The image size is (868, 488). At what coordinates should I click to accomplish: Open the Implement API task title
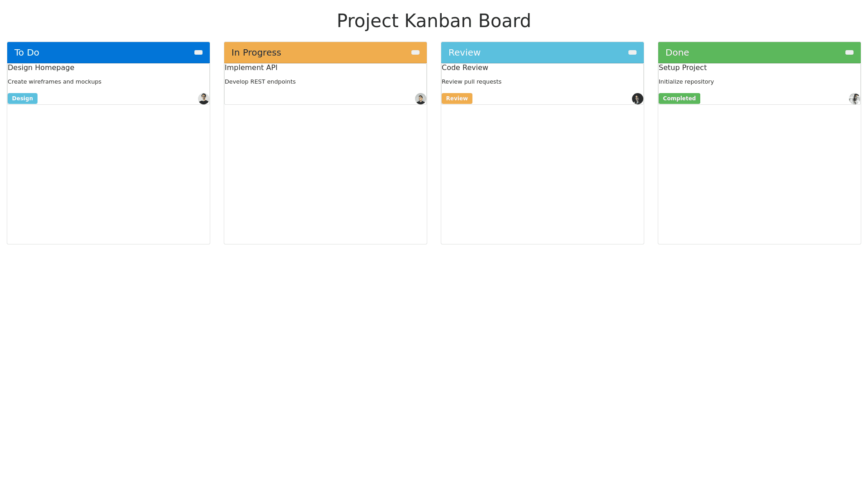251,68
